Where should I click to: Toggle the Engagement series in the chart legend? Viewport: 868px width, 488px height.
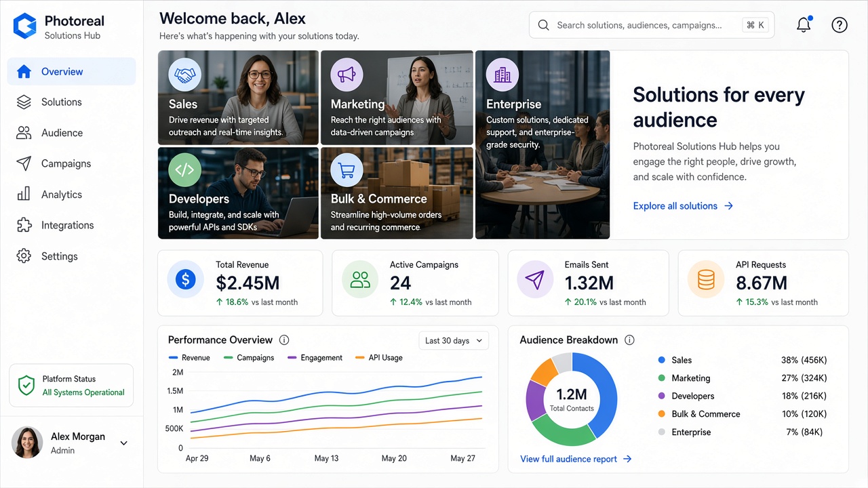pos(315,358)
